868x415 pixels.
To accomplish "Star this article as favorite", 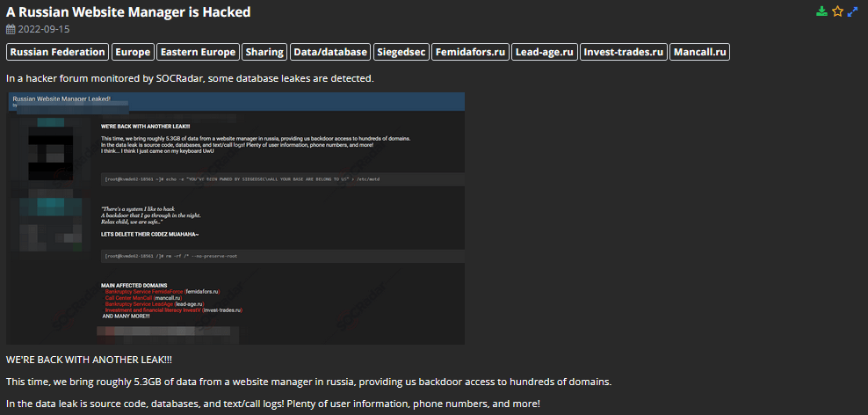I will point(837,11).
